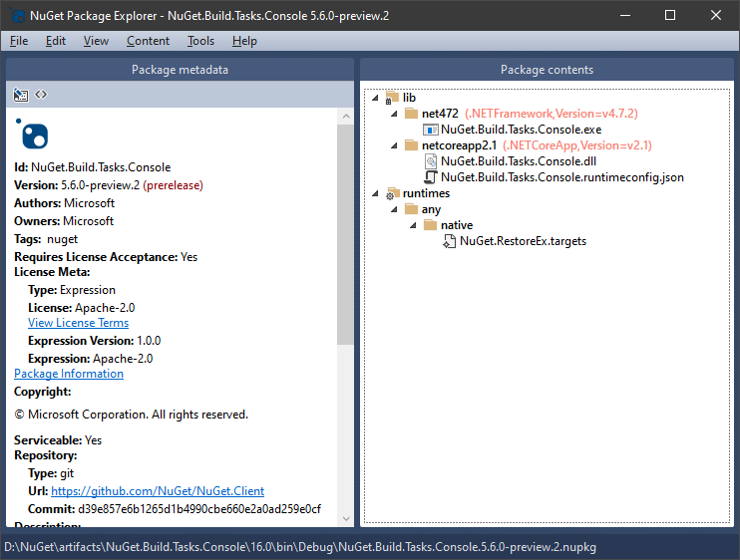The height and width of the screenshot is (560, 740).
Task: Click the Package contents panel header
Action: 547,70
